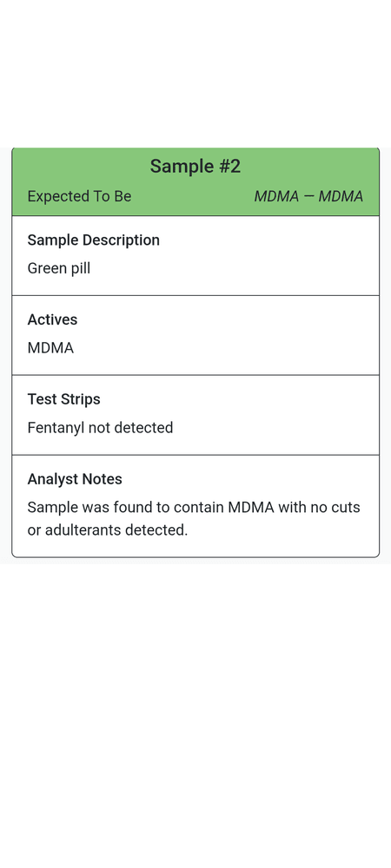
Task: Select the Expected To Be label
Action: (x=79, y=196)
